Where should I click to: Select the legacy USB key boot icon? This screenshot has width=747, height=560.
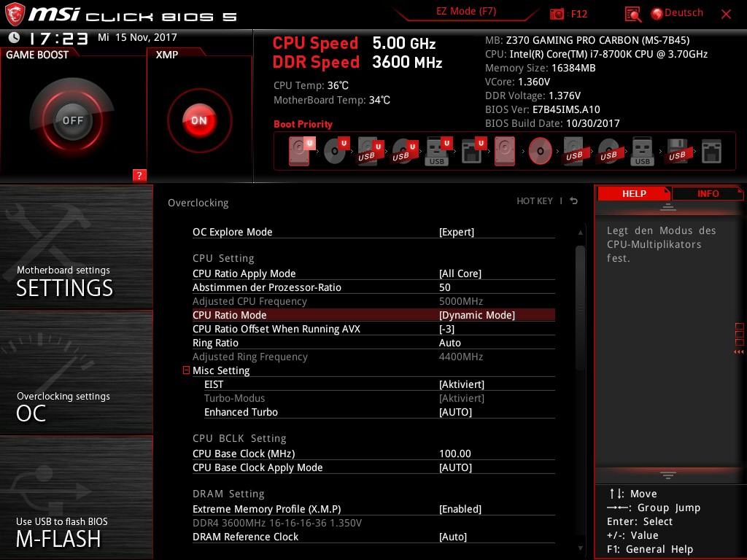[642, 151]
